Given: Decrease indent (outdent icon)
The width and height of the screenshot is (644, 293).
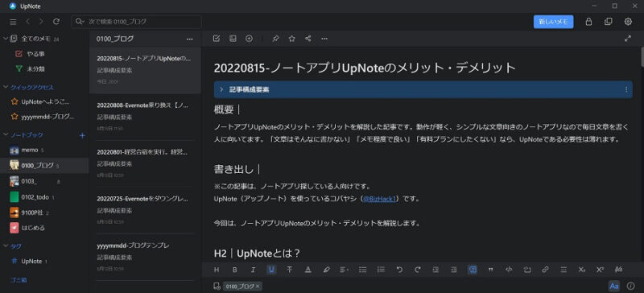Looking at the screenshot, I should point(436,270).
